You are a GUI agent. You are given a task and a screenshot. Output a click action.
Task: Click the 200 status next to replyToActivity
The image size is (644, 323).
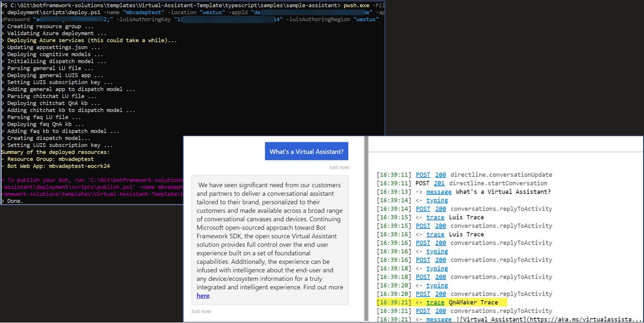440,208
